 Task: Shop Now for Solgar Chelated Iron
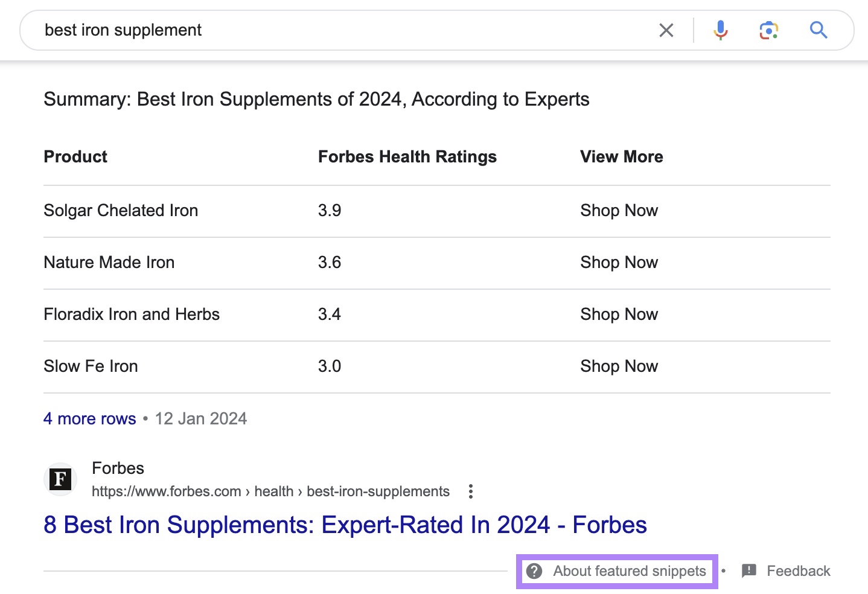(619, 211)
